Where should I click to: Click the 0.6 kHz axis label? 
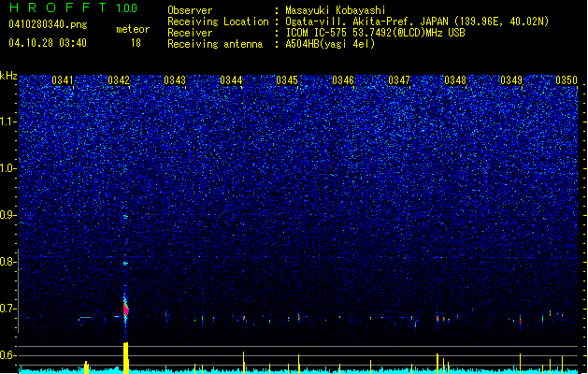coord(8,355)
